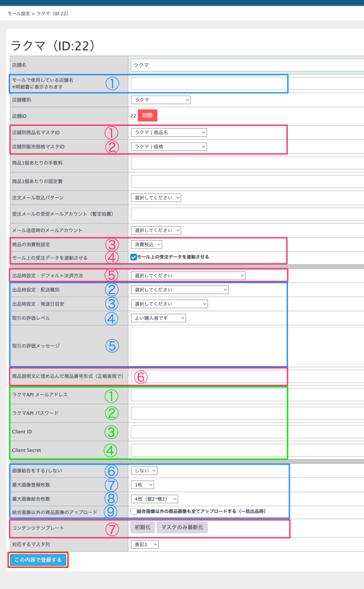
Task: Open the 配送種別 dropdown
Action: coord(179,290)
